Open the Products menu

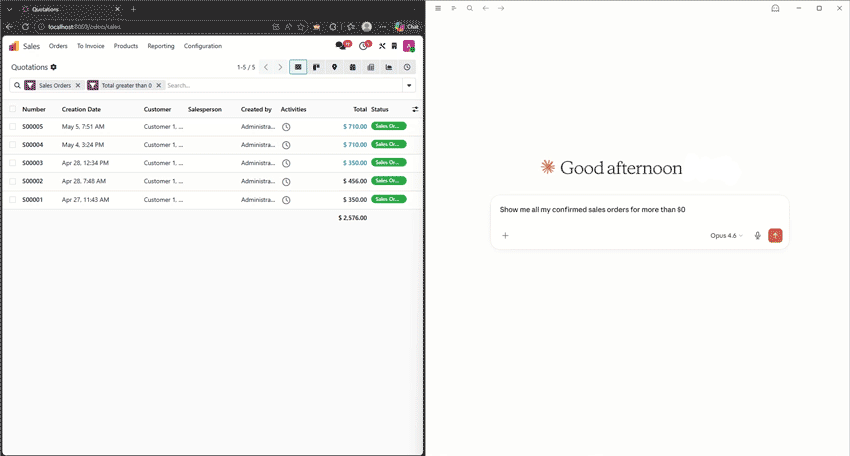pyautogui.click(x=126, y=46)
